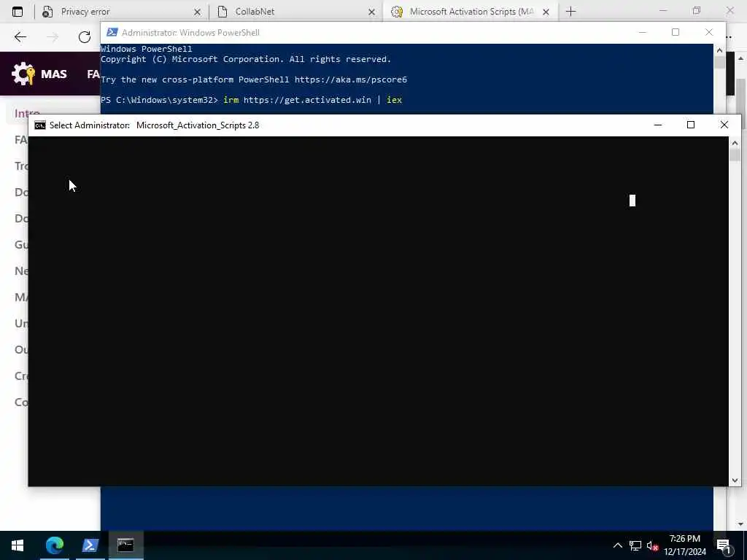Go forward in the browser
Image resolution: width=747 pixels, height=560 pixels.
pyautogui.click(x=53, y=36)
